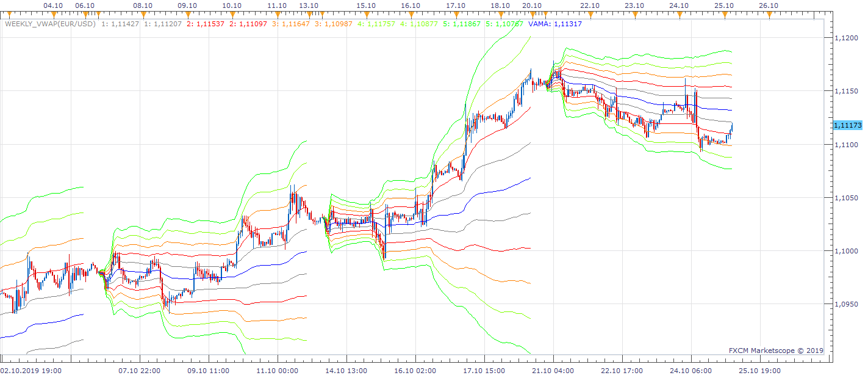868x378 pixels.
Task: Choose the orange day marker below 23.10
Action: click(634, 13)
